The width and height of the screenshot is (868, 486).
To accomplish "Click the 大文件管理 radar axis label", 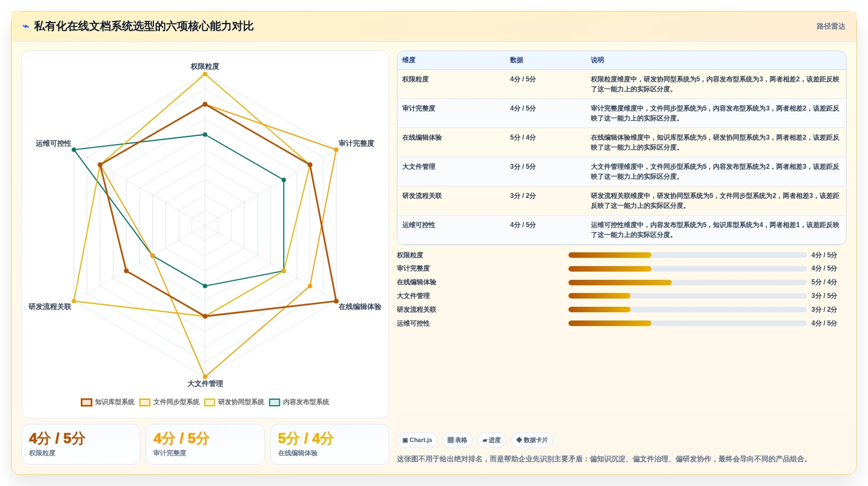I will click(205, 384).
